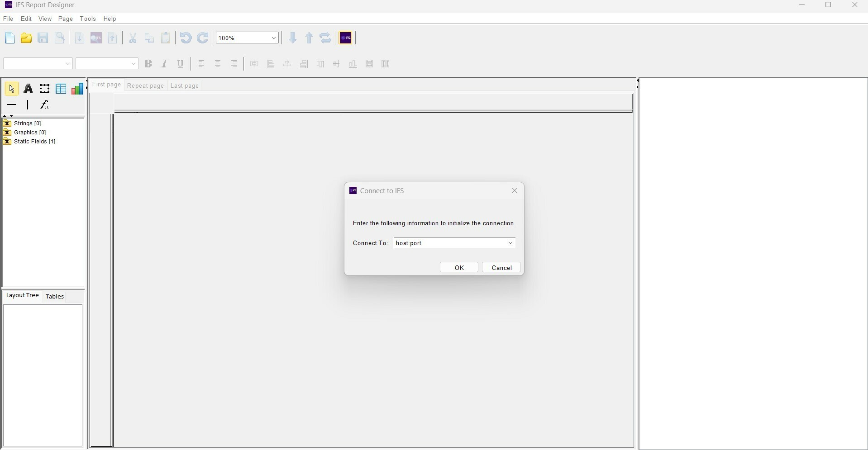Click the New document icon
Image resolution: width=868 pixels, height=450 pixels.
[x=10, y=38]
